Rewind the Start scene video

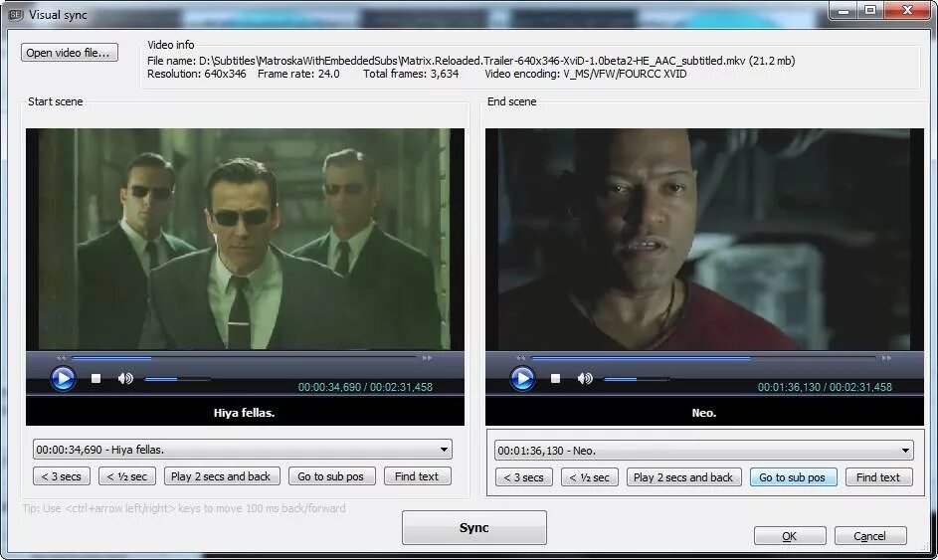61,358
